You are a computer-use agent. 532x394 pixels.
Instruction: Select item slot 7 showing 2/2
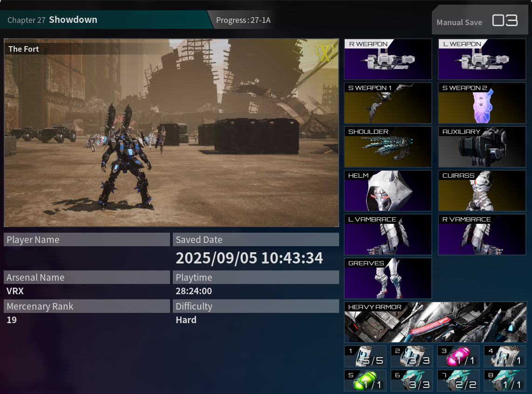coord(458,381)
